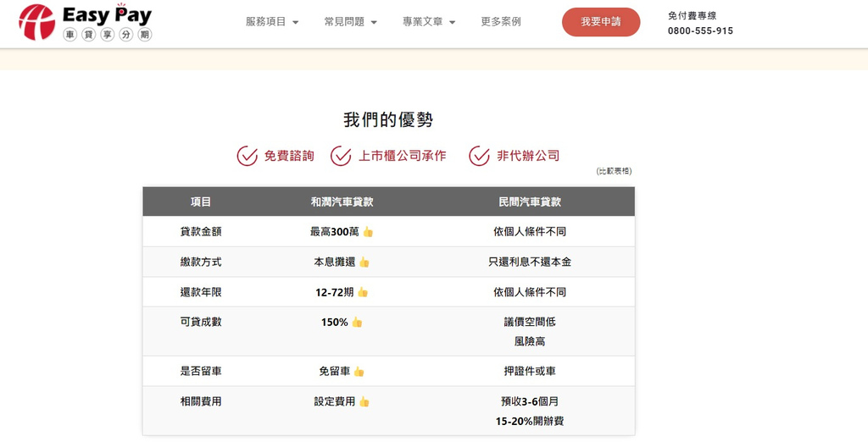Screen dimensions: 868x442
Task: Expand the 服務項目 dropdown arrow
Action: (x=296, y=23)
